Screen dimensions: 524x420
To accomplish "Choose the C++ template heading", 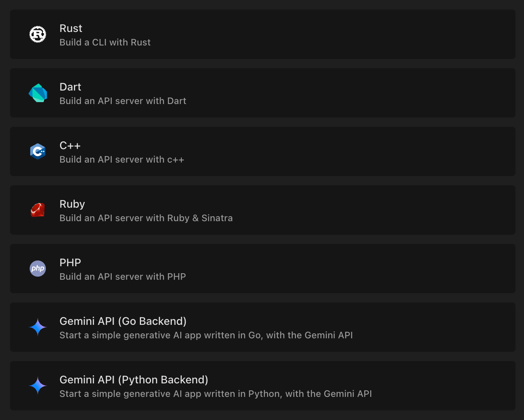I will [x=70, y=146].
